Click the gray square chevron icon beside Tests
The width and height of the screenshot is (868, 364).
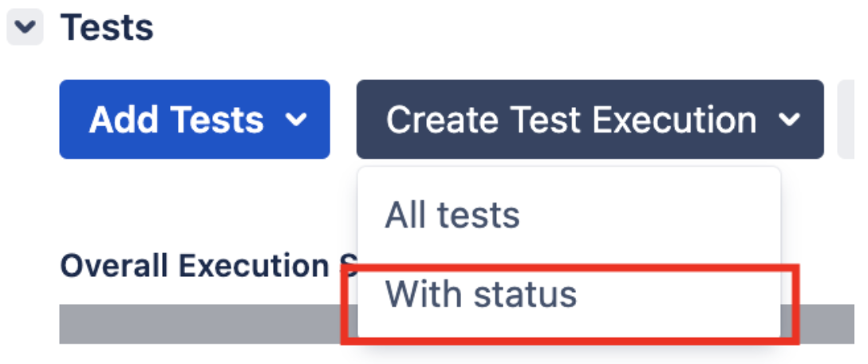point(25,26)
